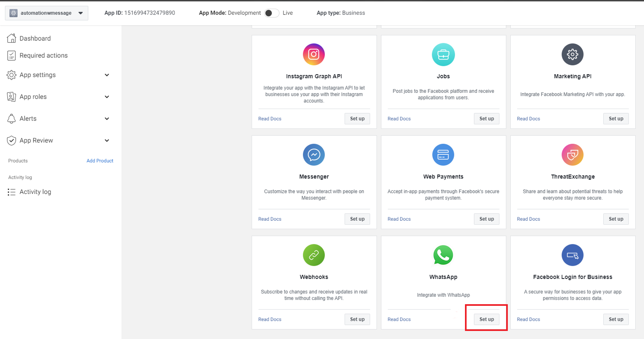Set up the Instagram Graph API product

tap(357, 119)
